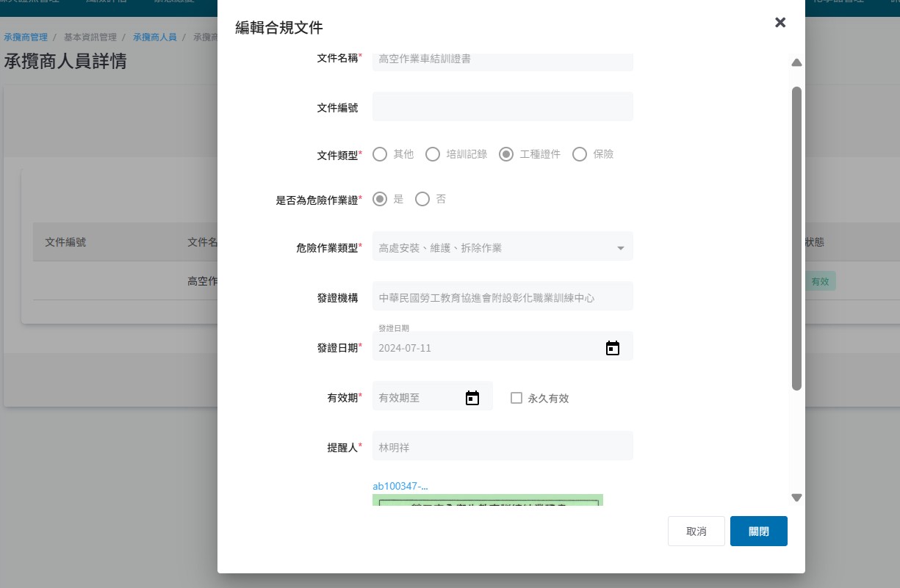The height and width of the screenshot is (588, 900).
Task: Click the 取消 button
Action: 696,531
